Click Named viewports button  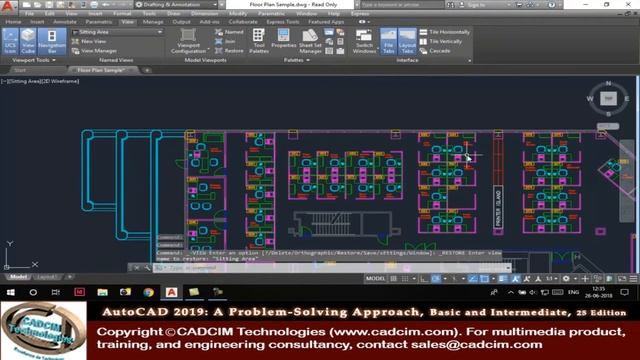point(229,32)
